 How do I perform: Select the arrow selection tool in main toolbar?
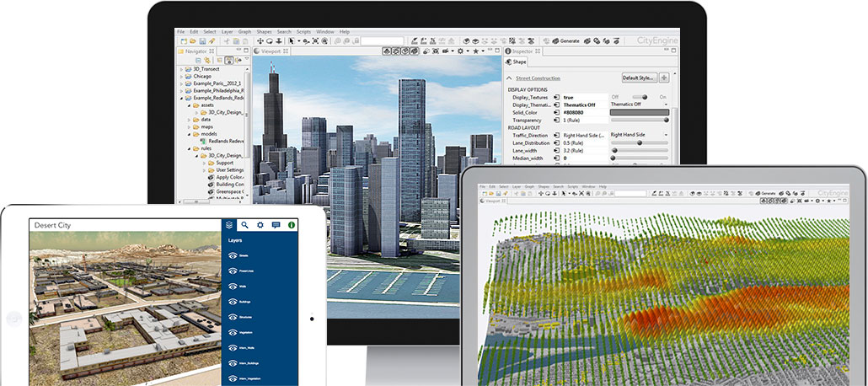(x=292, y=40)
